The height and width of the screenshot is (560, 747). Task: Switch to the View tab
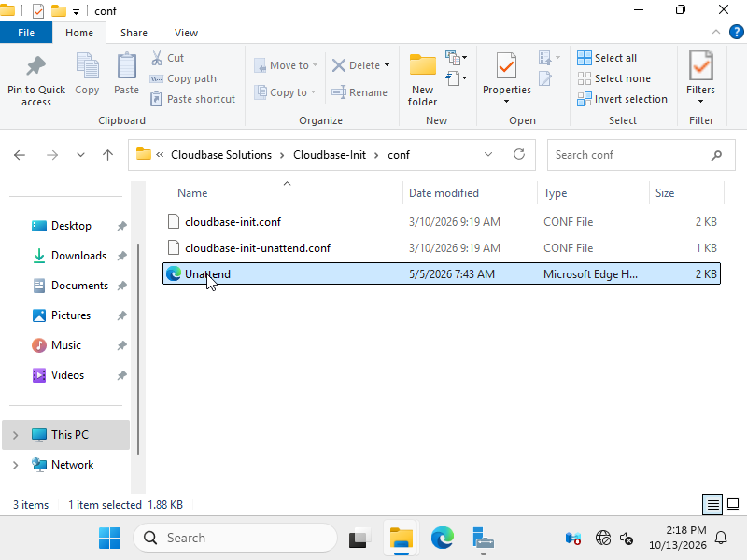tap(186, 33)
